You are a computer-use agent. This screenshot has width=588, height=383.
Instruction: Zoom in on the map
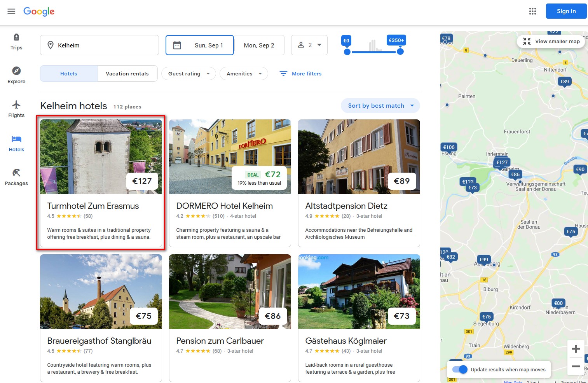tap(576, 348)
